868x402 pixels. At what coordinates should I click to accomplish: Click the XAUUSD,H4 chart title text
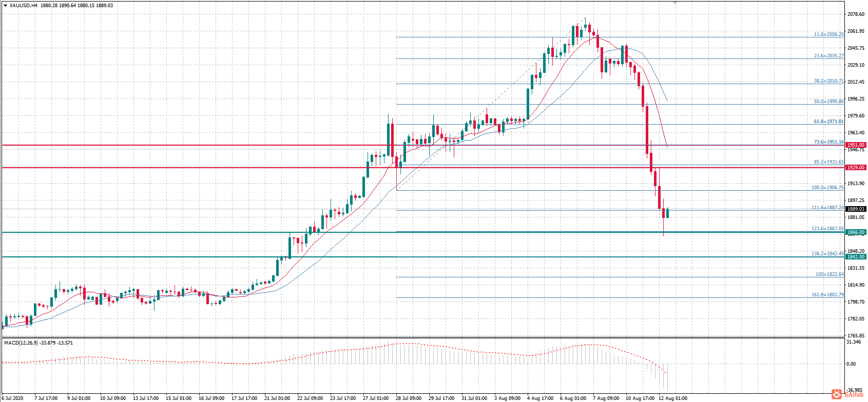click(x=23, y=6)
